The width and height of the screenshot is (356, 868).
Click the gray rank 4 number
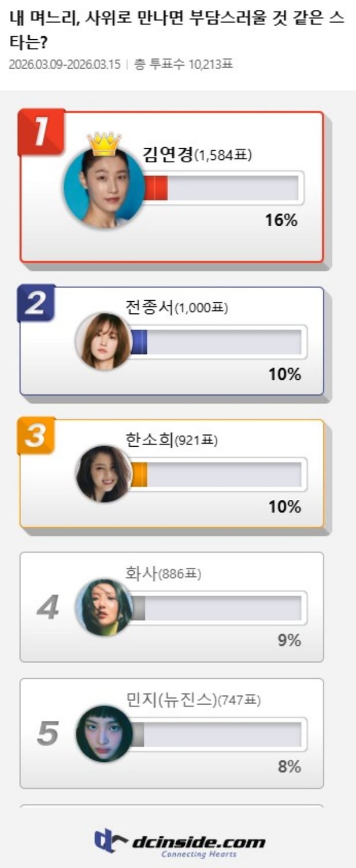click(x=47, y=608)
